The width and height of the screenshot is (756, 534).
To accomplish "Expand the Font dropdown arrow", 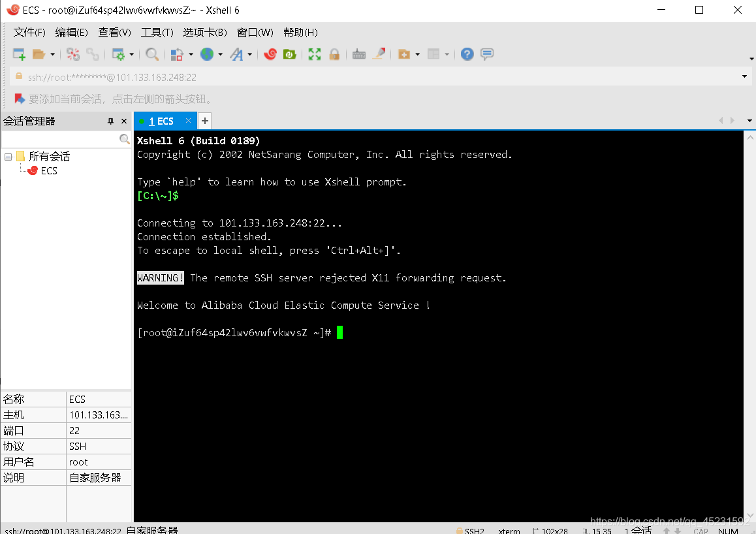I will (x=249, y=54).
